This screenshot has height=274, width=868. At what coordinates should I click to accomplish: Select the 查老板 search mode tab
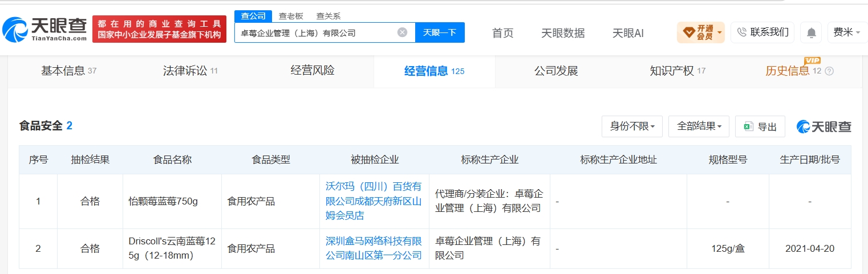tap(291, 16)
